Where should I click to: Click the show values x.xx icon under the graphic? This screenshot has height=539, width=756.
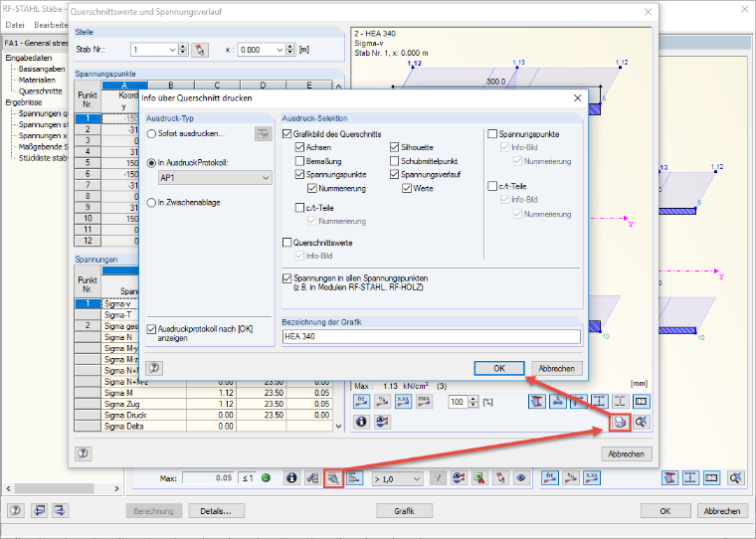point(403,401)
